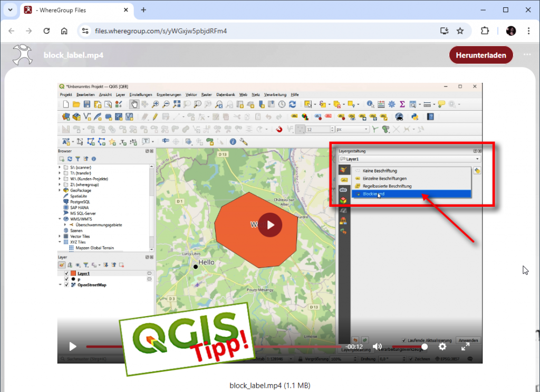Collapse the WMS/WMTS tree node
The image size is (540, 392).
(x=60, y=219)
